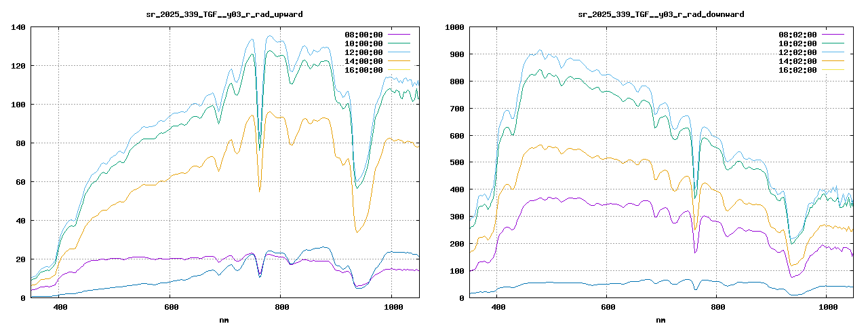Click the 140 y-axis tick label

[x=18, y=27]
